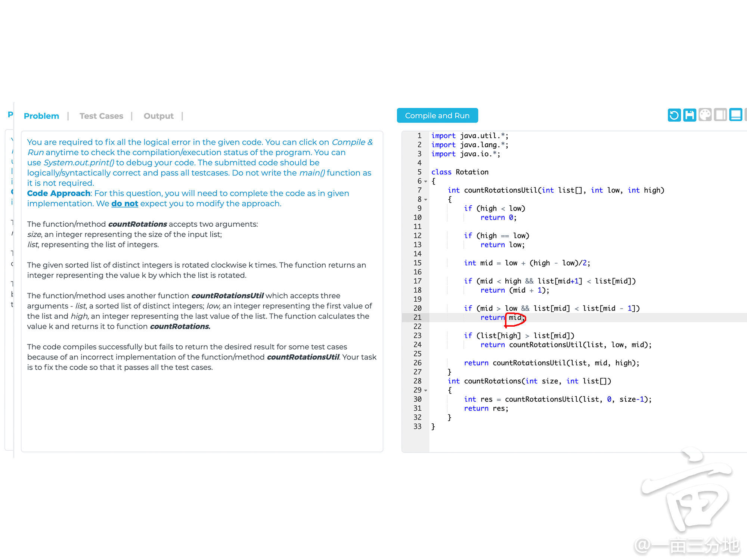Select the Problem tab

tap(41, 116)
